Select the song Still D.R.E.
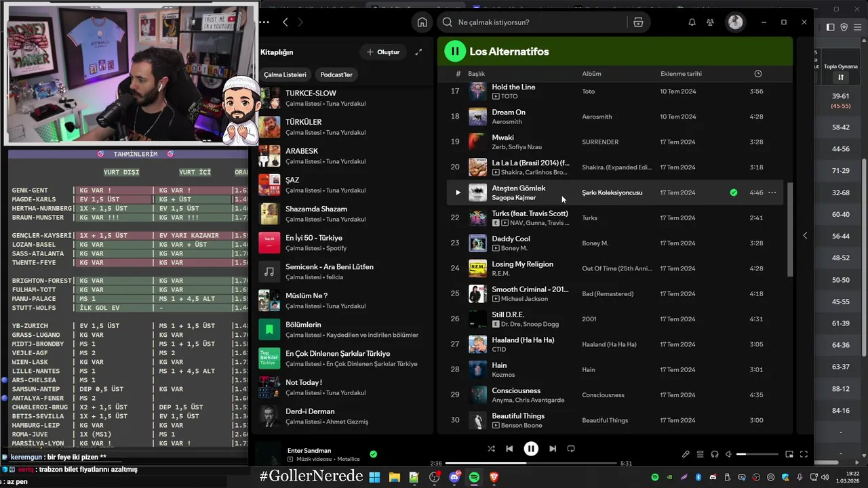 coord(508,314)
